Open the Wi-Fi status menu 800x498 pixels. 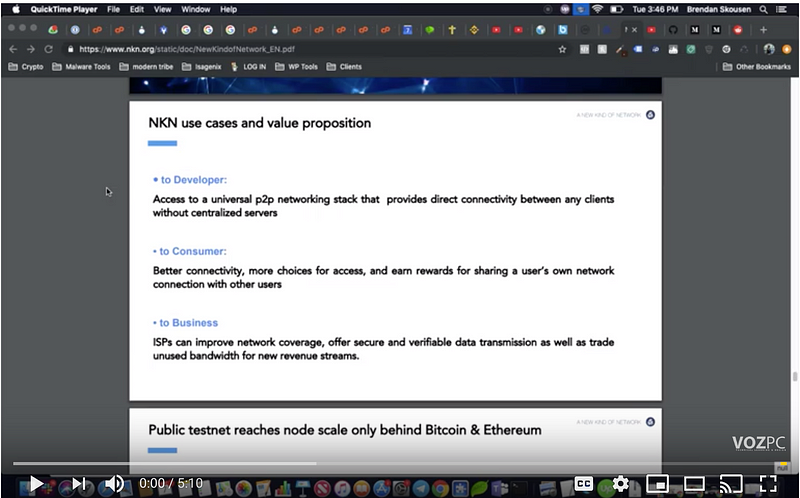click(597, 9)
